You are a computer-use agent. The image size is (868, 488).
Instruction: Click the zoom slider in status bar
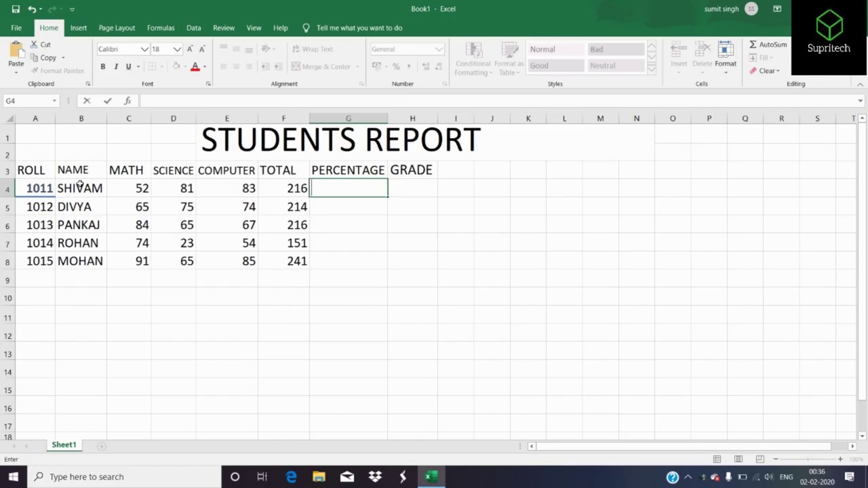click(808, 459)
